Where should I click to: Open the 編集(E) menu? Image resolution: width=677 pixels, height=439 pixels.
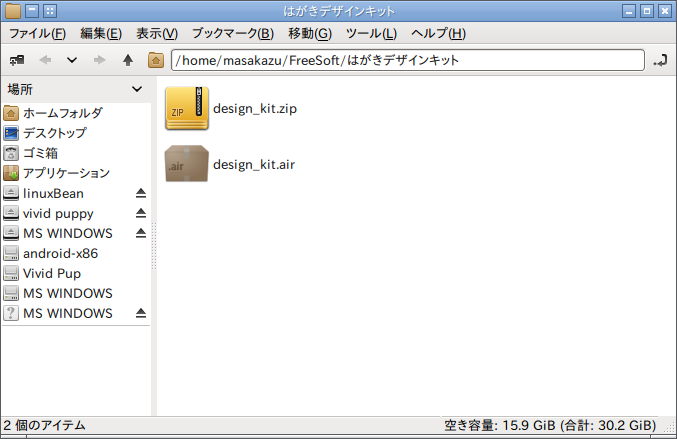pyautogui.click(x=101, y=33)
